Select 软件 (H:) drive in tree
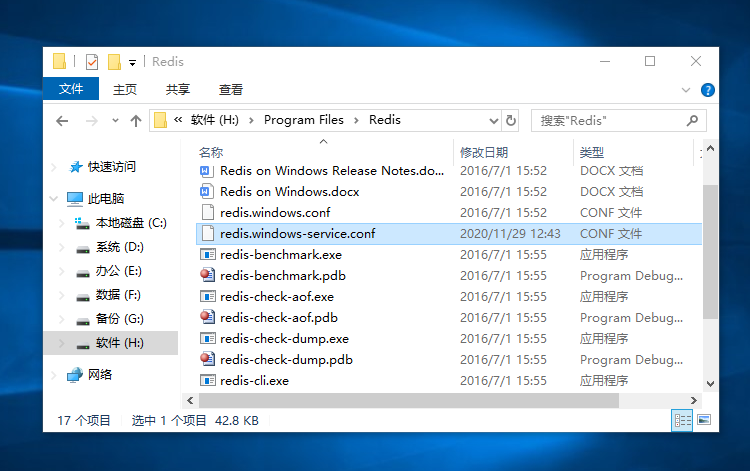The width and height of the screenshot is (750, 471). [x=120, y=343]
